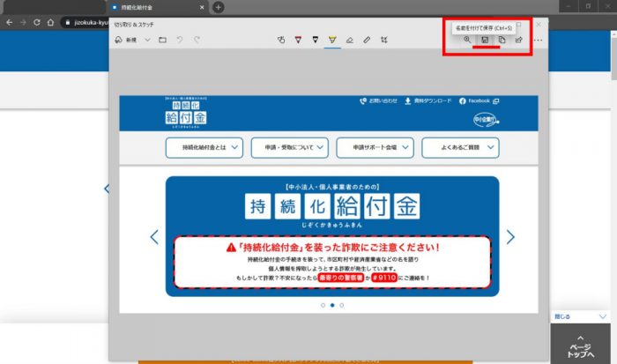617x364 pixels.
Task: Select the first carousel dot
Action: [323, 305]
